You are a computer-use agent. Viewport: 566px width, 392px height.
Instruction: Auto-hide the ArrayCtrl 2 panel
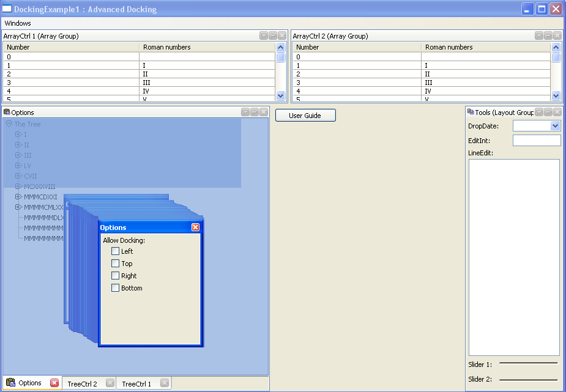pyautogui.click(x=548, y=36)
